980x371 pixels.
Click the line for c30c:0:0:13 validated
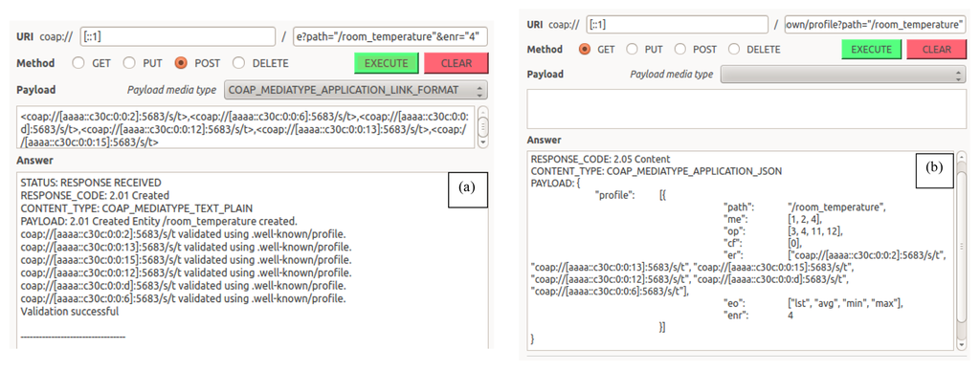tap(186, 248)
